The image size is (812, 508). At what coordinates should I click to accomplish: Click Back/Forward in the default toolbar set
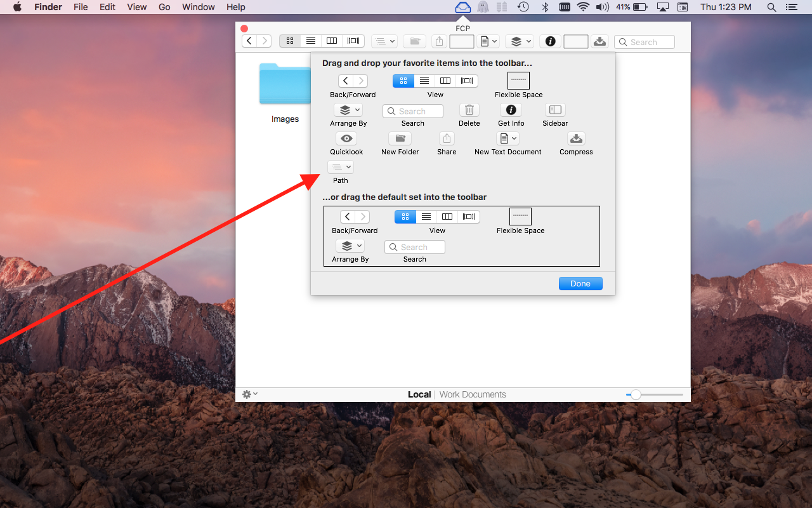[355, 217]
